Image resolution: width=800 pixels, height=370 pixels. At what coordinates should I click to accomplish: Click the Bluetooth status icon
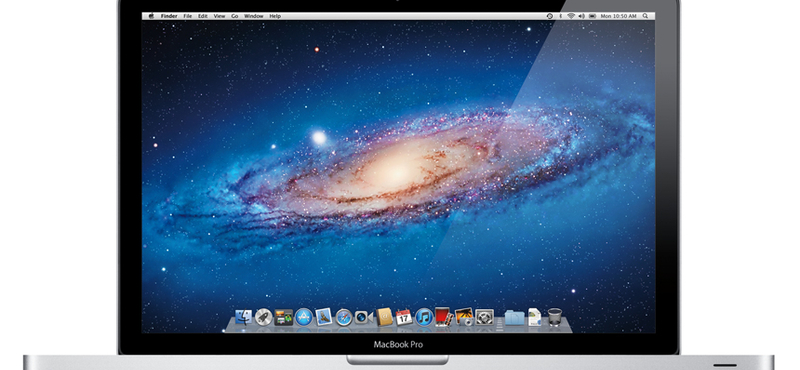(x=560, y=16)
